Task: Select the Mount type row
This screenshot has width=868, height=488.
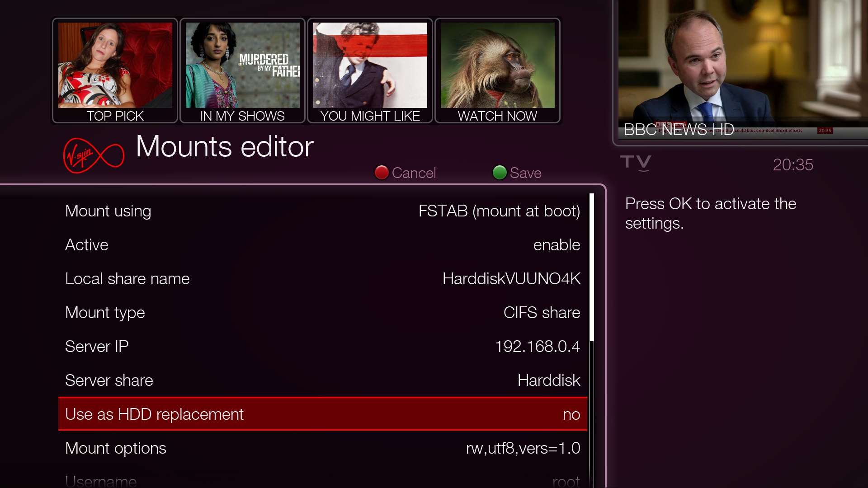Action: coord(323,313)
